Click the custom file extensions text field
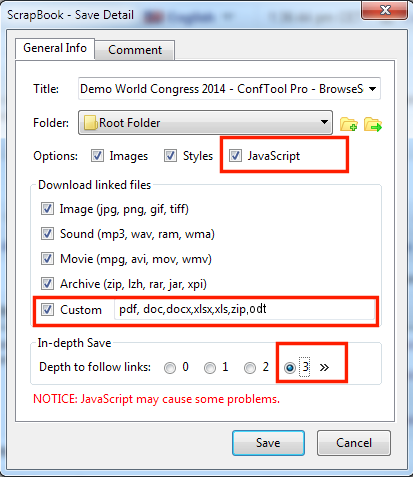This screenshot has width=413, height=477. [244, 310]
